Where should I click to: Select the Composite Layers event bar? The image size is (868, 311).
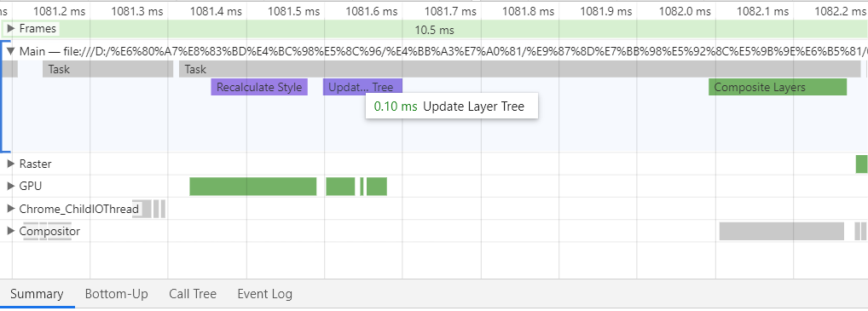778,87
